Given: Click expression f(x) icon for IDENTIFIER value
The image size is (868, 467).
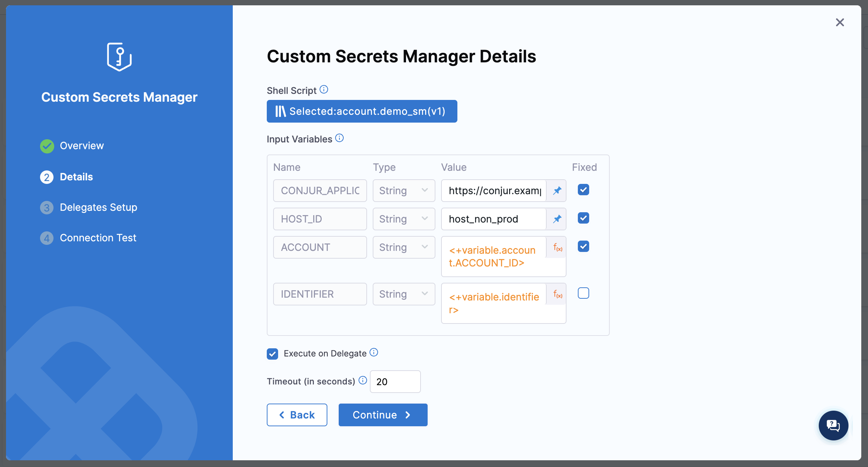Looking at the screenshot, I should (558, 294).
